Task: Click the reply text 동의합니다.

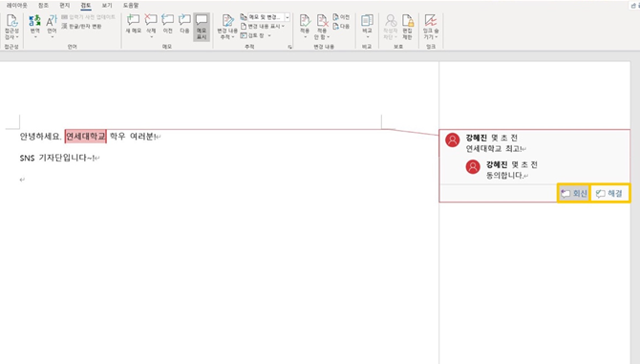Action: tap(505, 176)
